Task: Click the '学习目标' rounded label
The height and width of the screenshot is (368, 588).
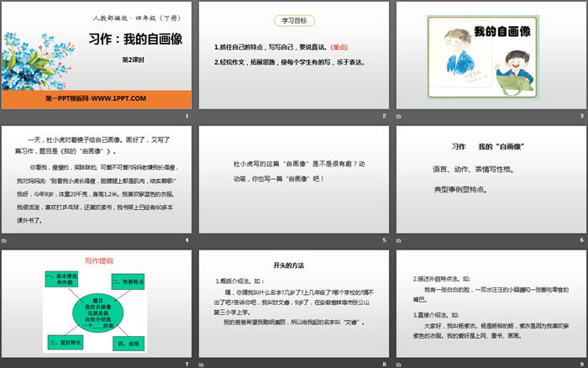Action: point(294,20)
